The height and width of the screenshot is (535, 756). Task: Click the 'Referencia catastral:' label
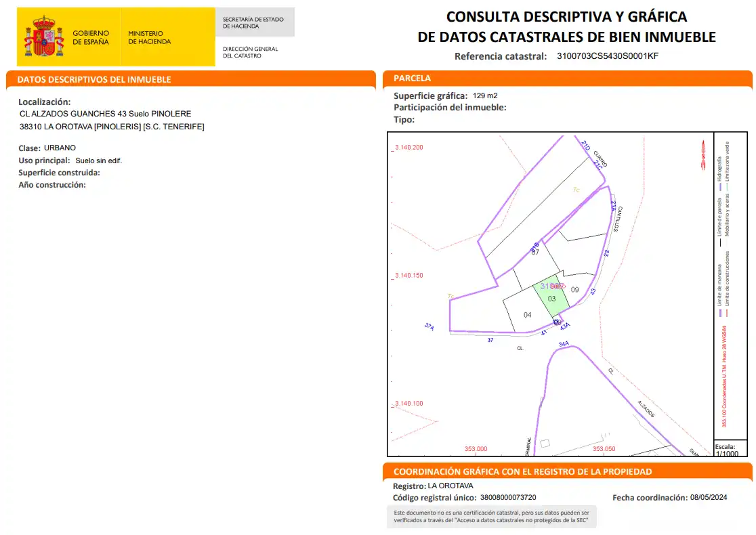(x=501, y=56)
